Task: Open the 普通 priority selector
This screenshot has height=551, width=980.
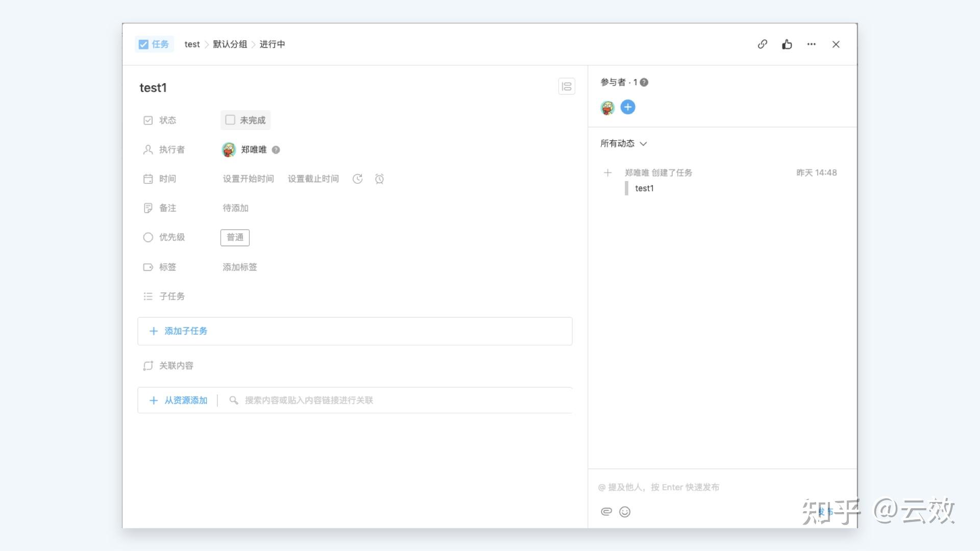Action: coord(235,238)
